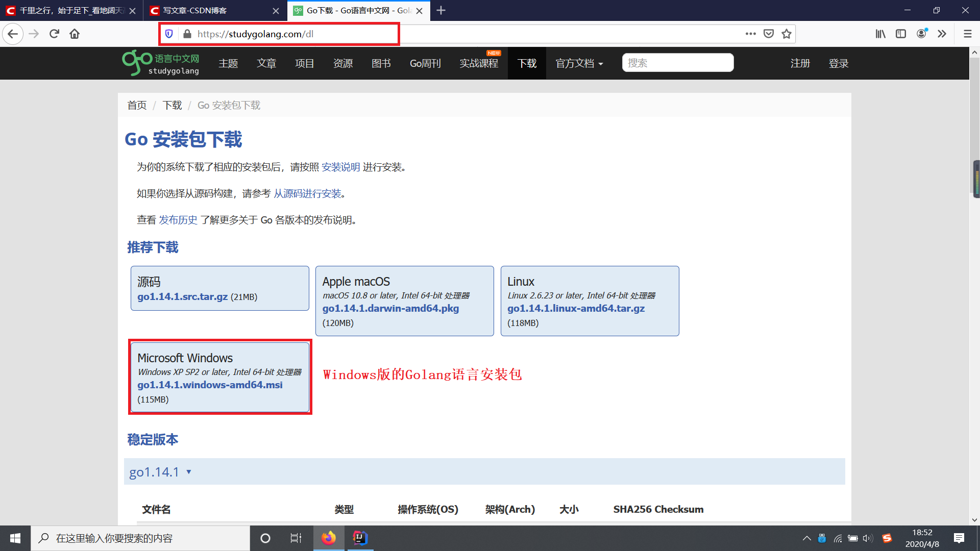The image size is (980, 551).
Task: Open the browser home page icon
Action: [75, 34]
